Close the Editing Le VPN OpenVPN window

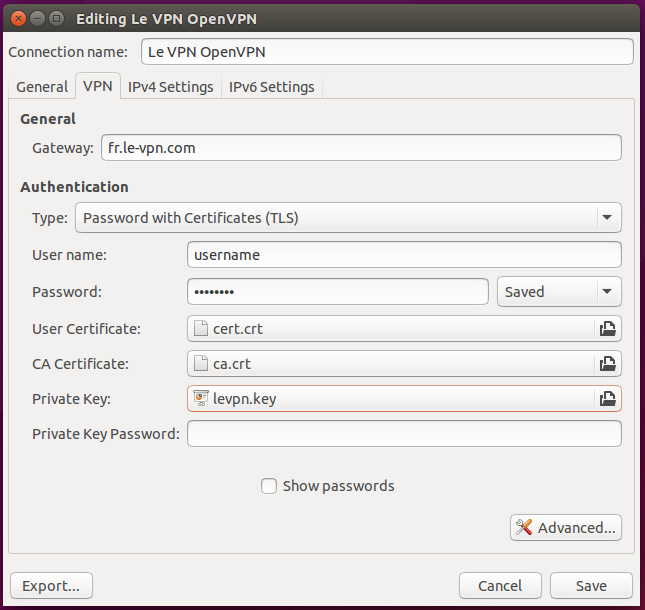[18, 19]
